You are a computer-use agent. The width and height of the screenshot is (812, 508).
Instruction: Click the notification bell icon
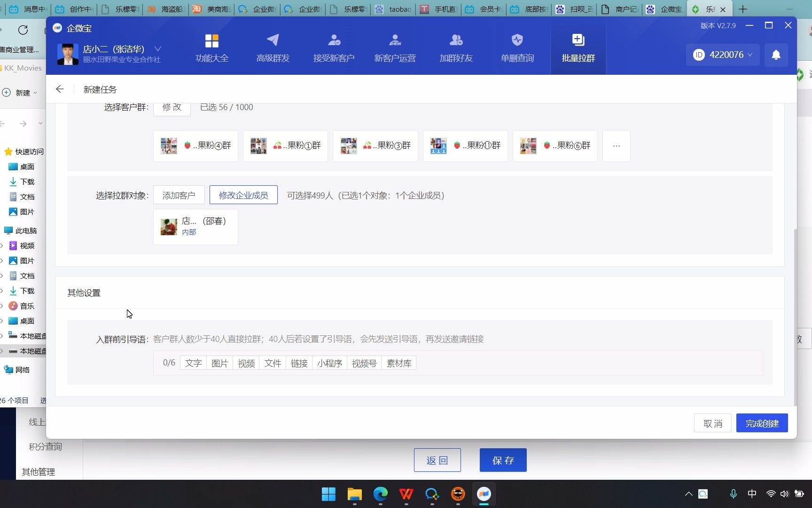[x=776, y=55]
